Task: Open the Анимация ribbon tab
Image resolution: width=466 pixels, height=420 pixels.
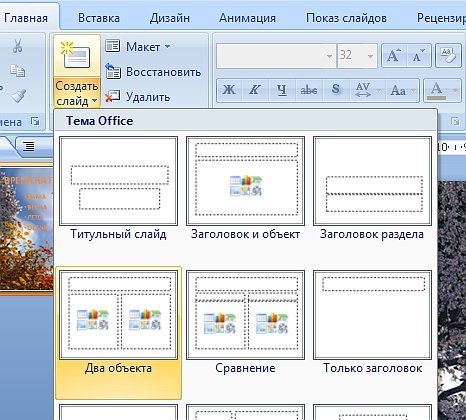Action: 247,18
